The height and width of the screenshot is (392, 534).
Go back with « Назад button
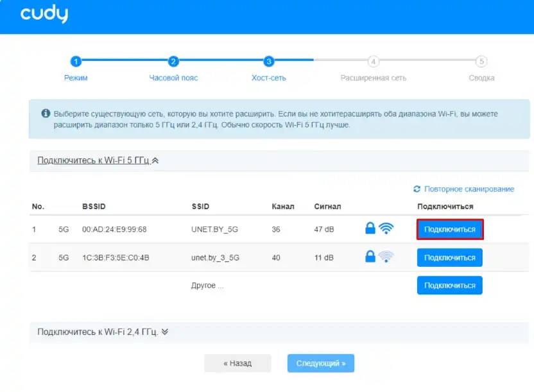(237, 363)
